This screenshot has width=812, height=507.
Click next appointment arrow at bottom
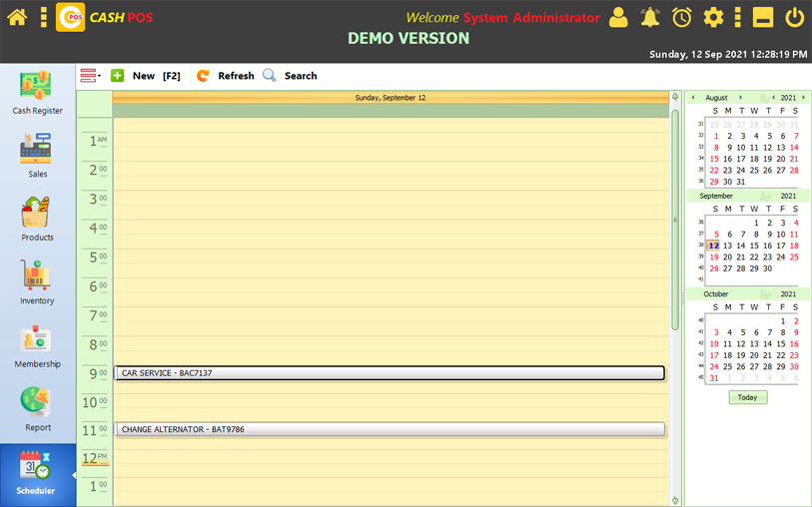[x=675, y=500]
